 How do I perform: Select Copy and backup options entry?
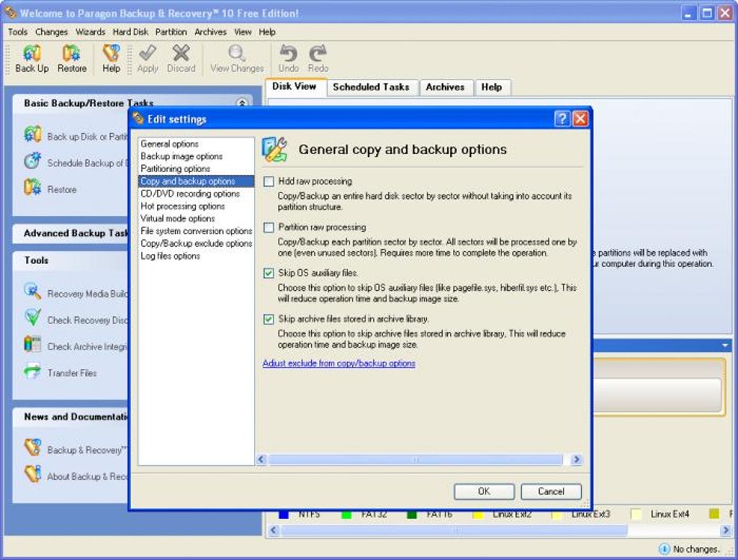coord(196,181)
